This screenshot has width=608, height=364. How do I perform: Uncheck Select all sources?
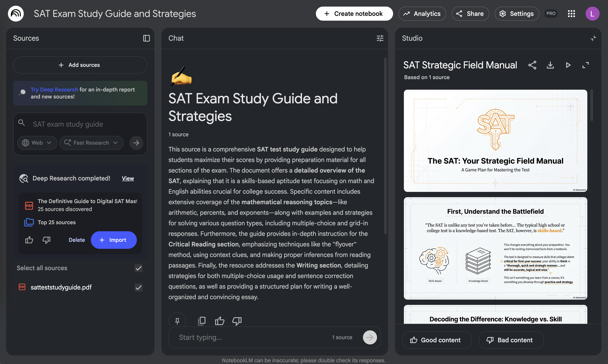tap(138, 268)
